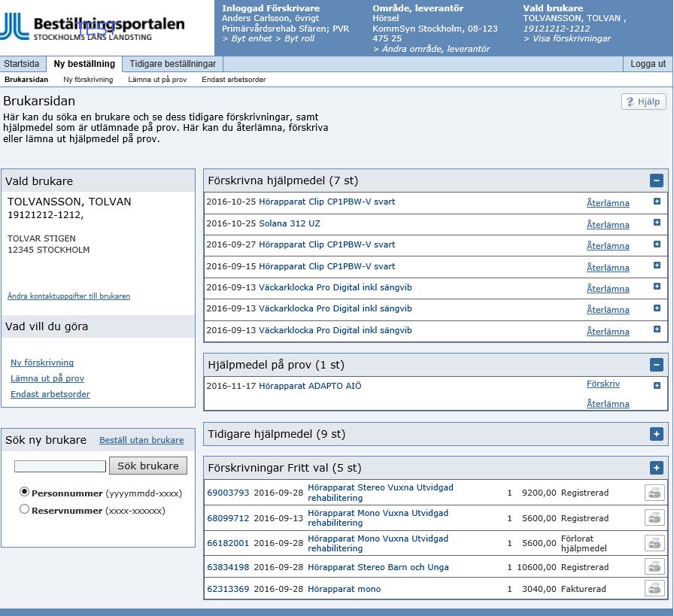Click Återlämna for 2016-09-15 Hörapparat Clip
Screen dimensions: 674x616
(608, 268)
